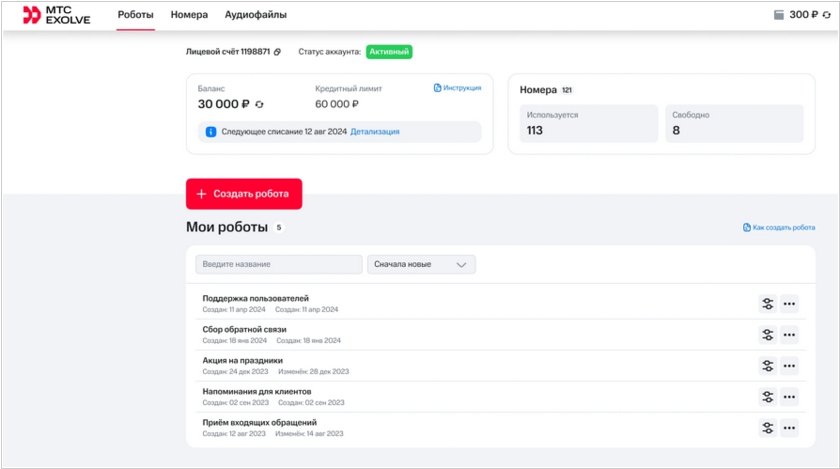
Task: Open the Инструкция link
Action: coord(457,88)
